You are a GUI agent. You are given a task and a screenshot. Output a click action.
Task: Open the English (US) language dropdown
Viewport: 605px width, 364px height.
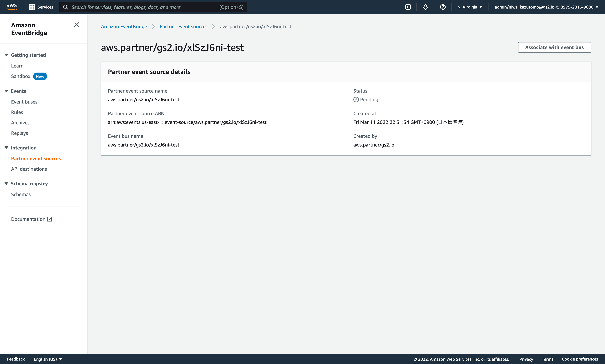48,359
